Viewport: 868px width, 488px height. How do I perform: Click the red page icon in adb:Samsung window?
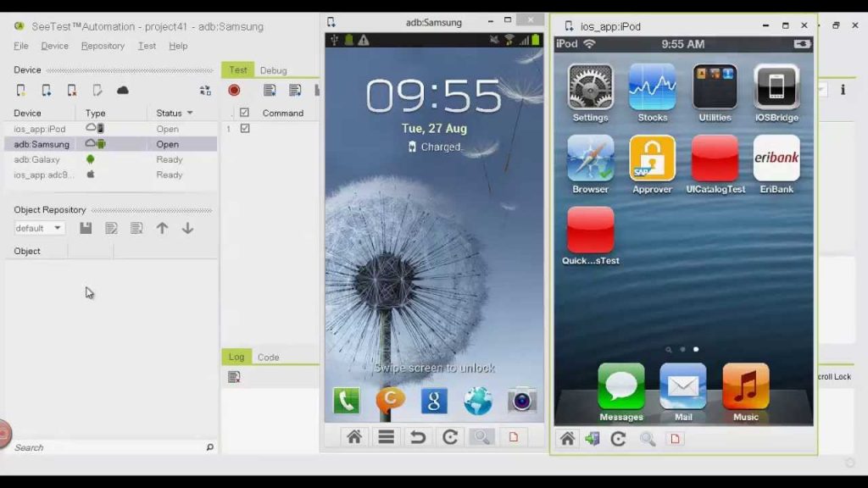point(514,437)
